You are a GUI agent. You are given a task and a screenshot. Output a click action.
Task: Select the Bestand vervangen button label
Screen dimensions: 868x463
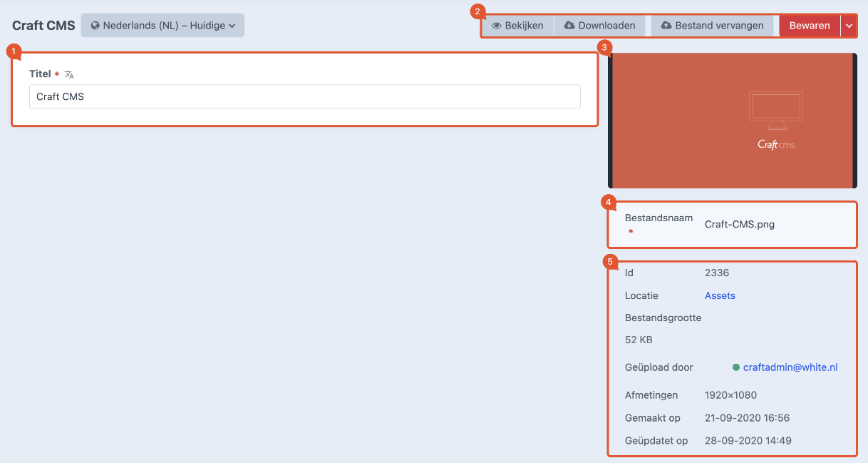[719, 26]
